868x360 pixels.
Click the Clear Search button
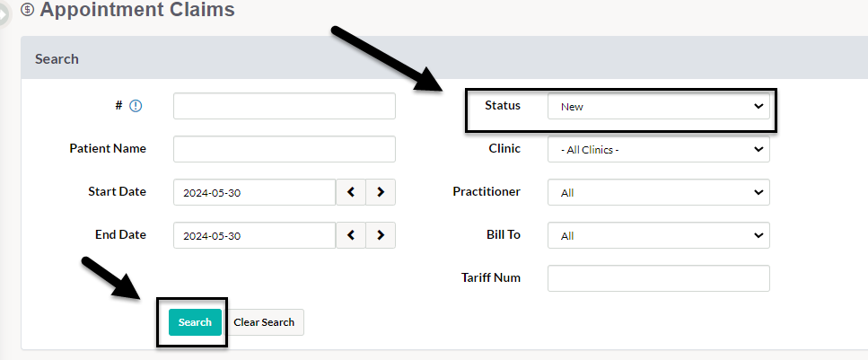264,322
